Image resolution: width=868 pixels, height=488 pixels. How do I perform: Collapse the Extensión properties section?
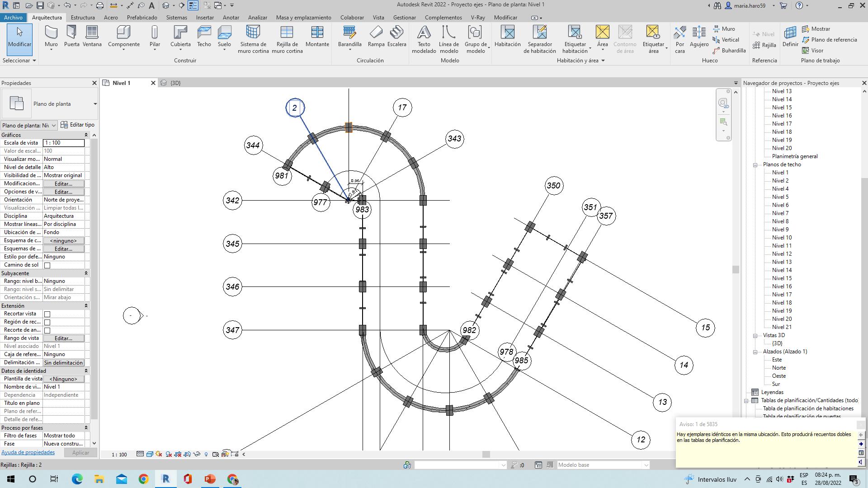click(x=86, y=306)
